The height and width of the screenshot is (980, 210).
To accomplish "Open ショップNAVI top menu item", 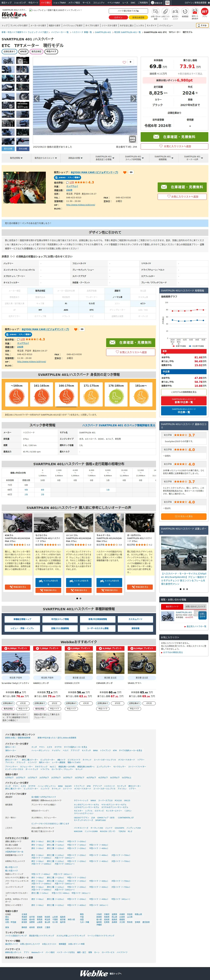I will tap(60, 3).
